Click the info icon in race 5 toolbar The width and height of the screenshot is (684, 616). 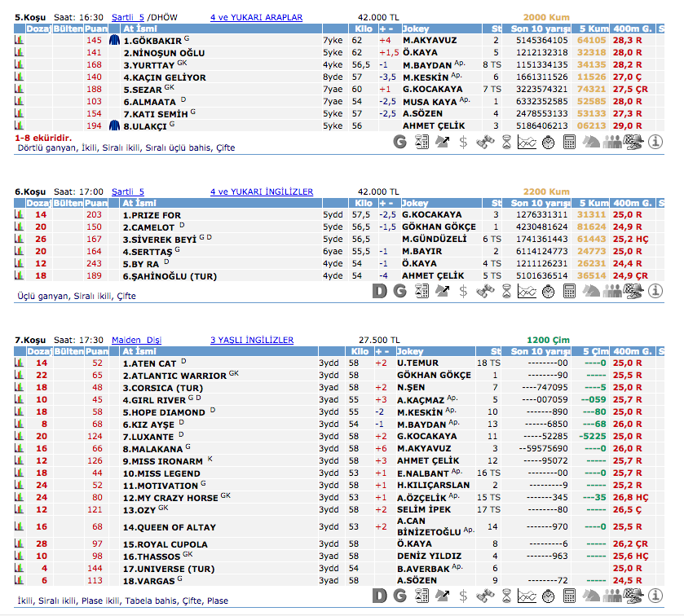(657, 142)
